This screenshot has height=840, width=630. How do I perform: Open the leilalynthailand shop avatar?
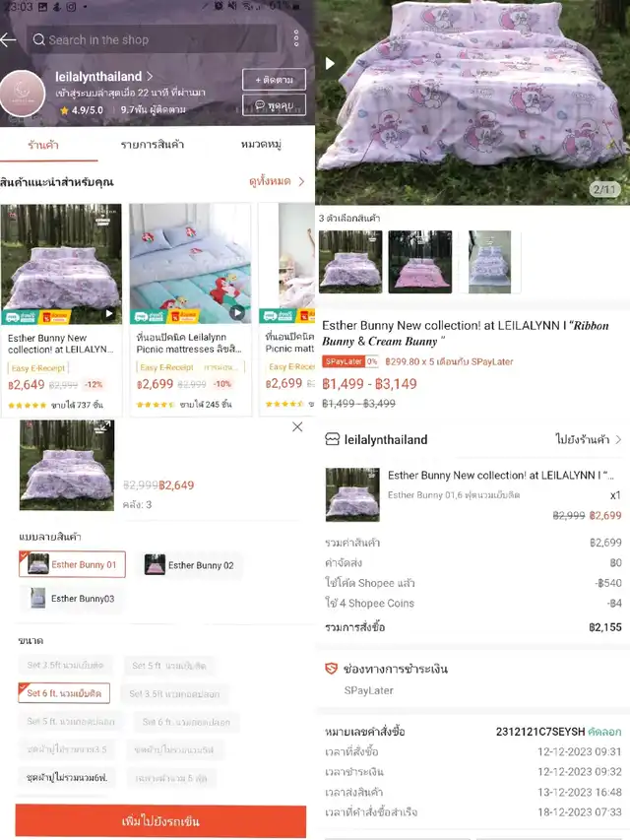coord(22,94)
